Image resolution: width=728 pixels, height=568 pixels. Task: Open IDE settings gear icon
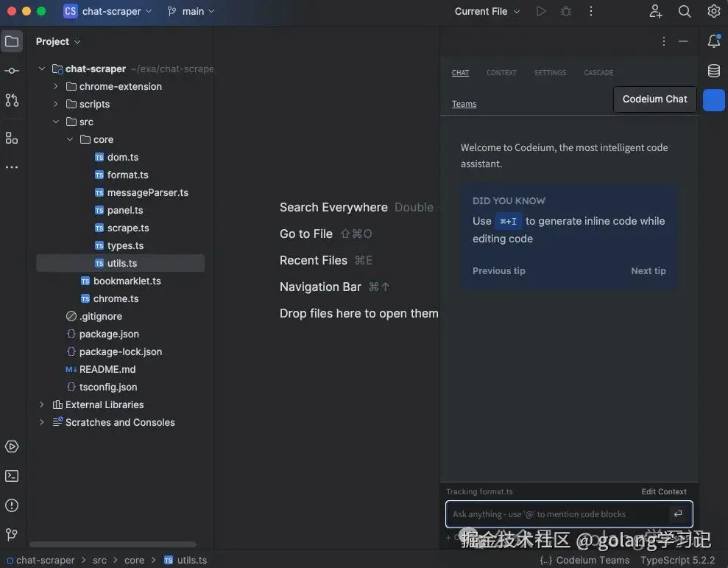(x=713, y=11)
